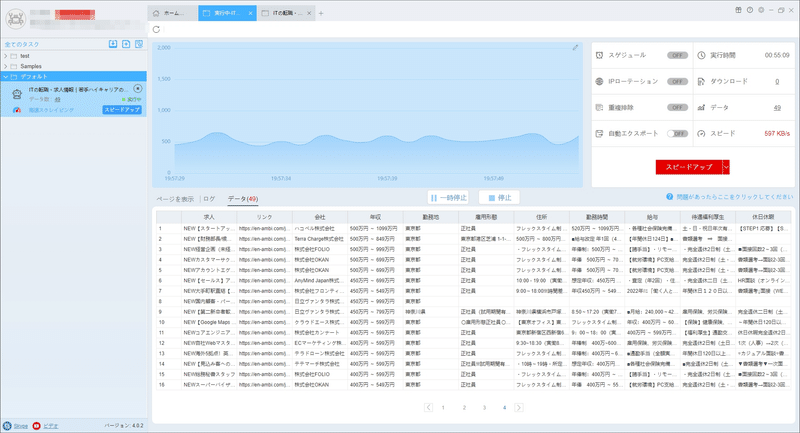The height and width of the screenshot is (433, 800).
Task: Select the 実行中 IT task tab
Action: tap(227, 13)
